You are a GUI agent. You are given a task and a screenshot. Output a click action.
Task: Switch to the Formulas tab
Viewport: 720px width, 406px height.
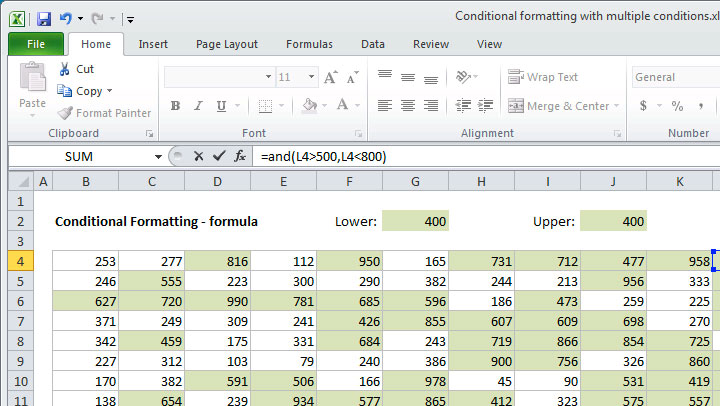pos(309,44)
